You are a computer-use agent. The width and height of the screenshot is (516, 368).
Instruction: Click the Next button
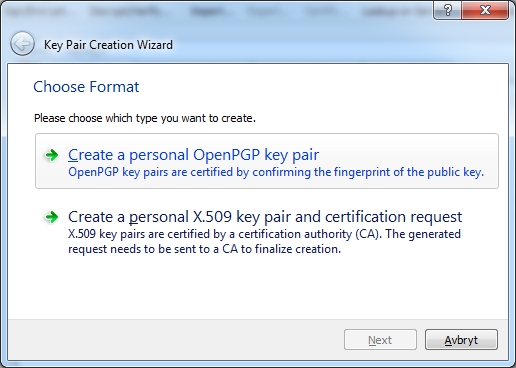tap(380, 340)
